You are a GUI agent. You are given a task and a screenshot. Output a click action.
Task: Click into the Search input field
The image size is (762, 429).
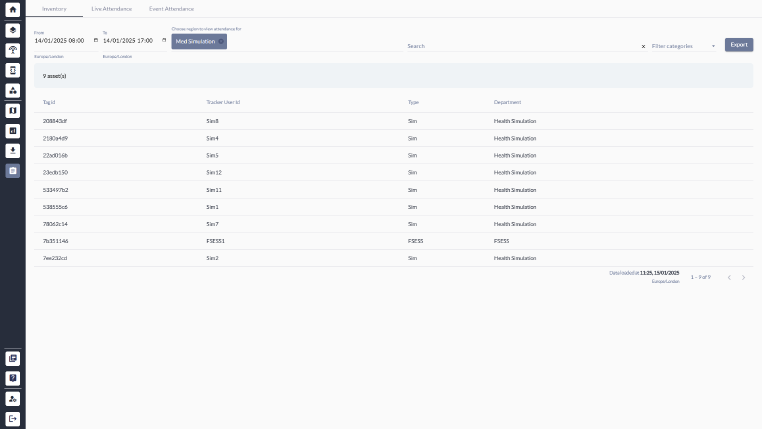pos(520,46)
